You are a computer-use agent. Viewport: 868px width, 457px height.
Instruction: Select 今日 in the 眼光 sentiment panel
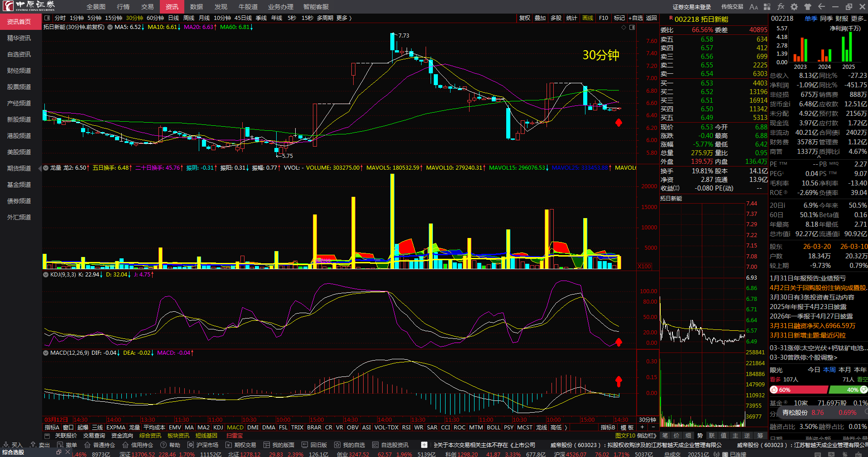click(814, 370)
